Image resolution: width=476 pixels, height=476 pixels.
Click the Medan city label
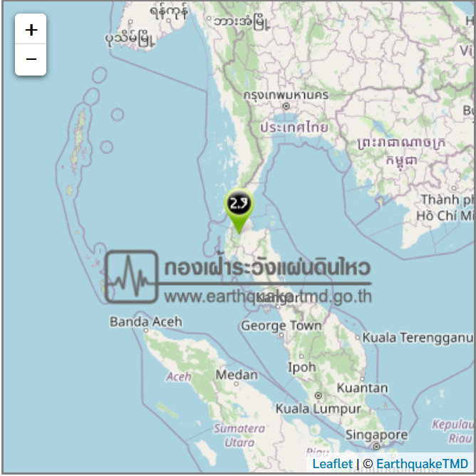click(237, 375)
